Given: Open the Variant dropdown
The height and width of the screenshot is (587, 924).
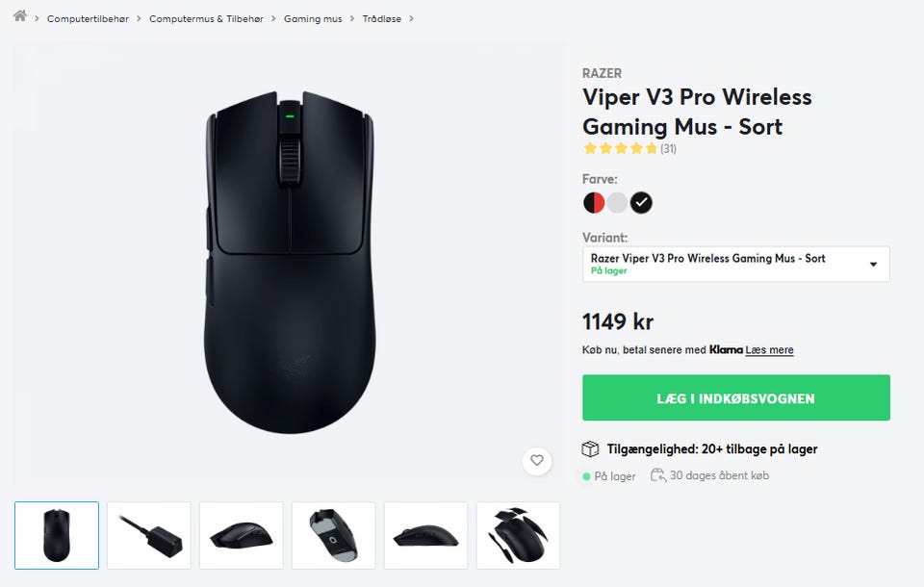Looking at the screenshot, I should (x=736, y=264).
